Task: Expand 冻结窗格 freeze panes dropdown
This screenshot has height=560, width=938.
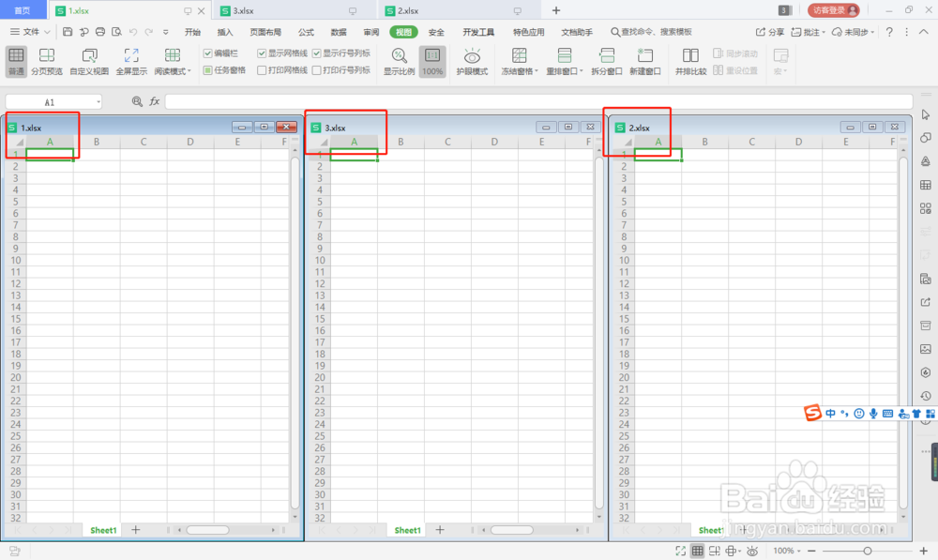Action: pos(520,62)
